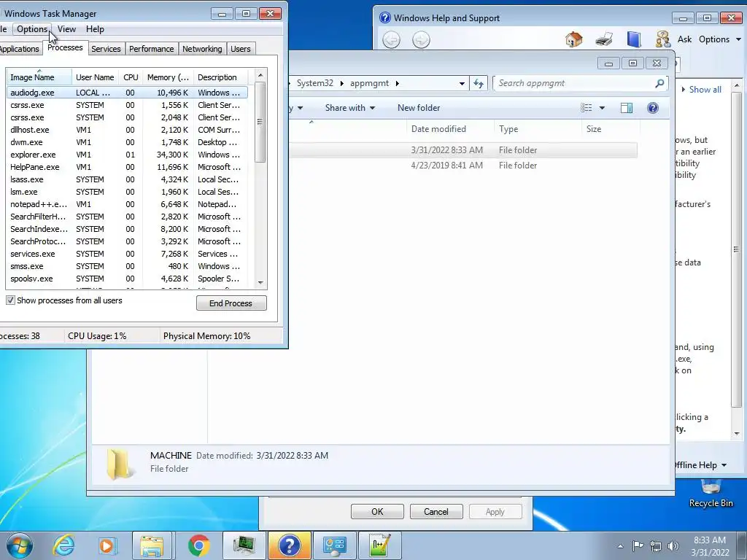Click Help and Support vertical scrollbar thumb
This screenshot has height=560, width=747.
coord(737,250)
